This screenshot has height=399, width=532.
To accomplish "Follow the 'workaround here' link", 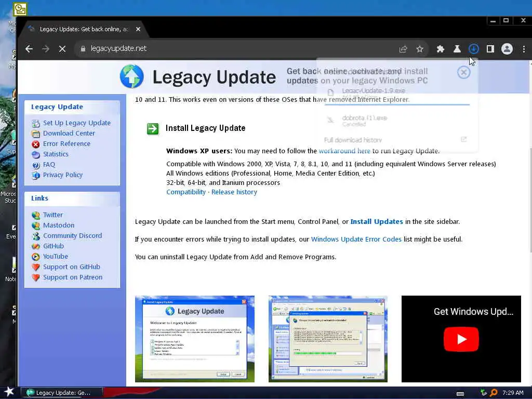I will (x=344, y=151).
